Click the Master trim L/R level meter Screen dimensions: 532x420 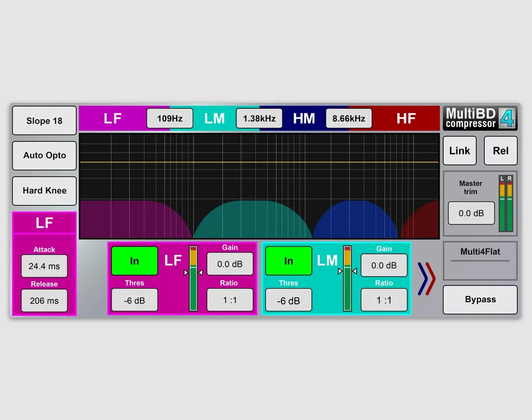(506, 204)
